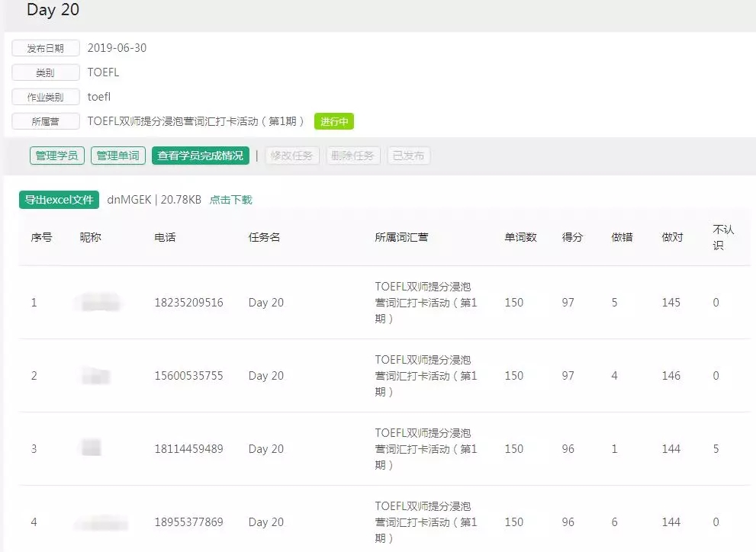Viewport: 756px width, 552px height.
Task: Click the 所属词汇营 column header
Action: pos(401,237)
